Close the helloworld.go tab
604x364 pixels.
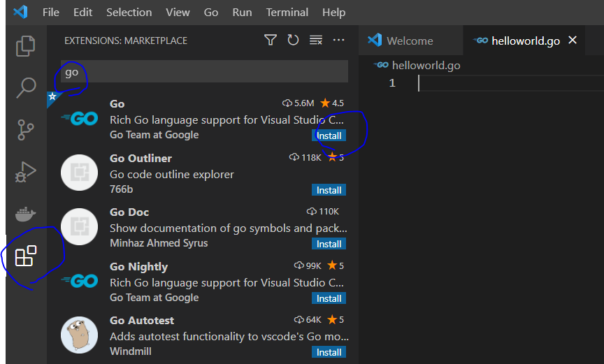(573, 40)
